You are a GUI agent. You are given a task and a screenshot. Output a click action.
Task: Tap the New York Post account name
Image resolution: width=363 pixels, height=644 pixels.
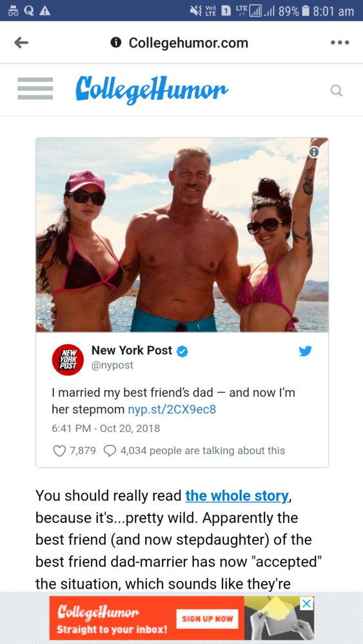pos(132,350)
